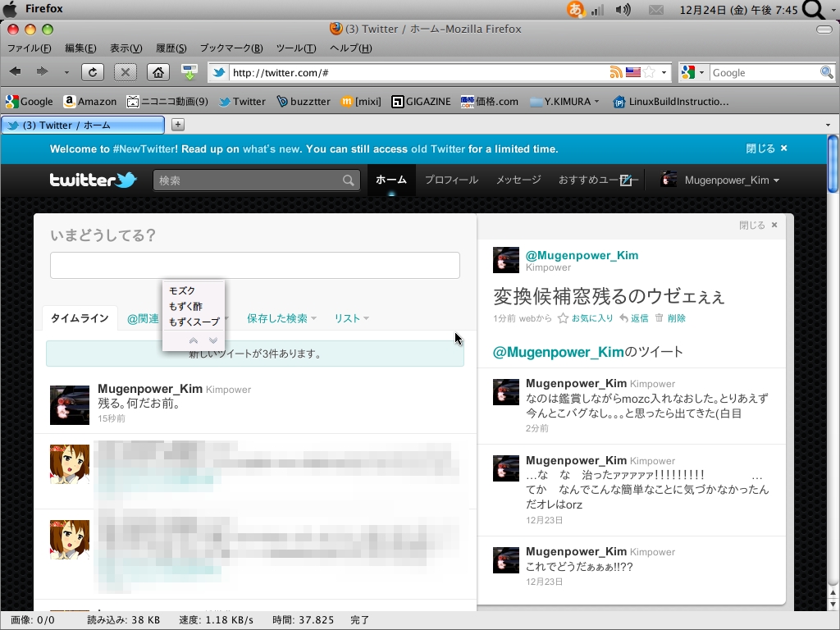Click the Google search box in toolbar
This screenshot has height=630, width=840.
(765, 72)
